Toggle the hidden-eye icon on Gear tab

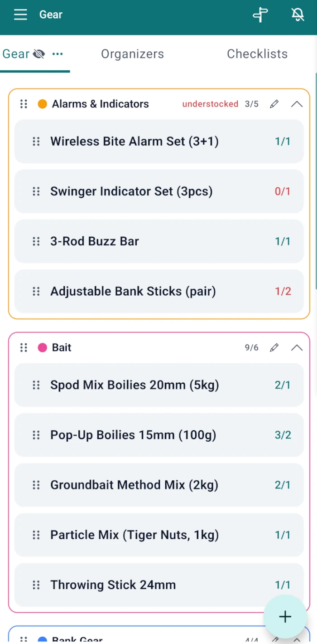point(39,54)
